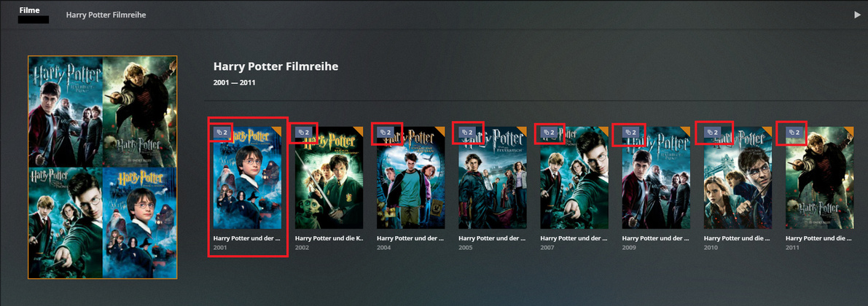
Task: Click the orange unwatched corner on 2002 poster
Action: 360,130
